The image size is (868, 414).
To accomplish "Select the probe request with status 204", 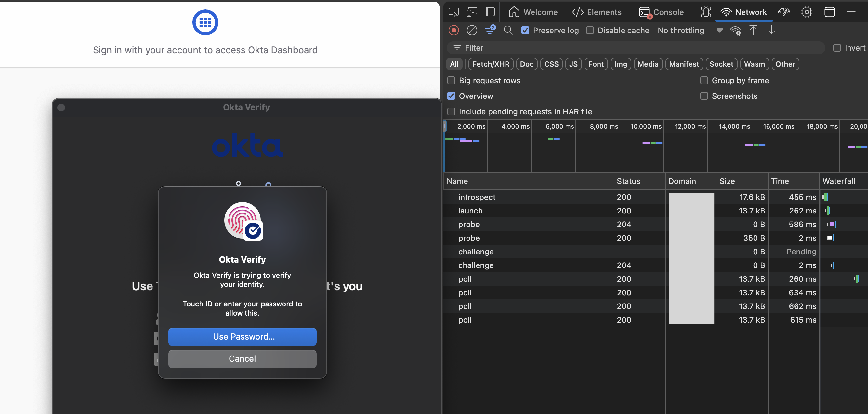I will tap(655, 224).
